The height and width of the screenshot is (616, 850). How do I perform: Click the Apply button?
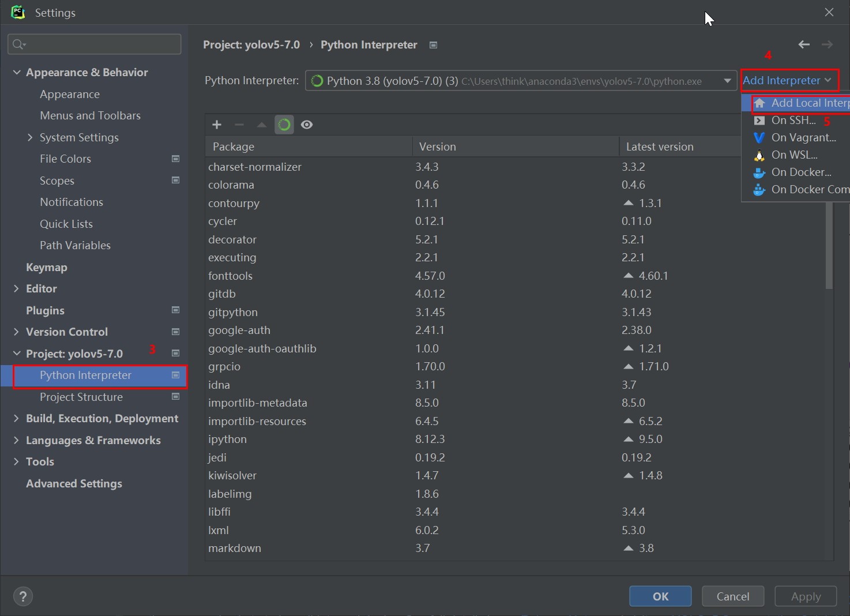click(806, 596)
